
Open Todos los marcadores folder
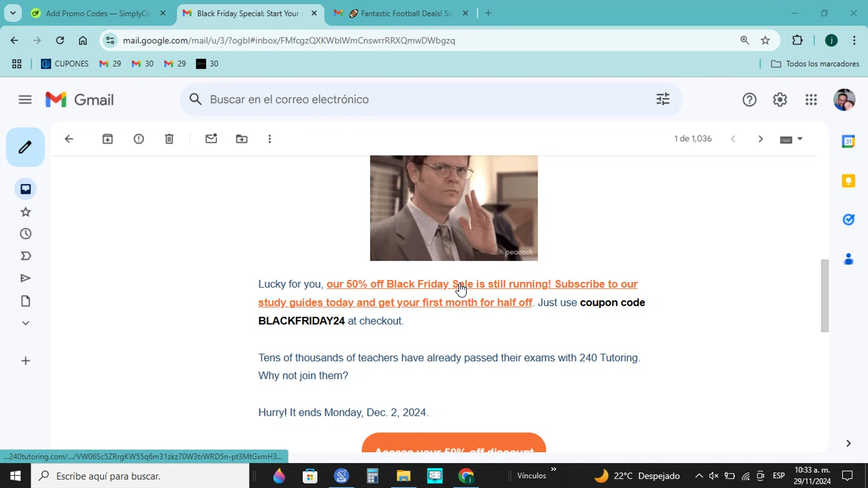click(x=815, y=64)
